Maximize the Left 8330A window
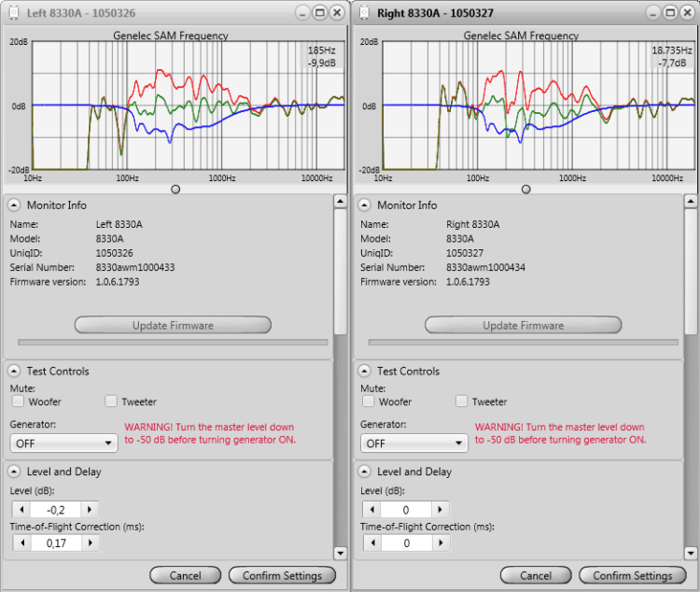Viewport: 700px width, 592px height. pos(319,12)
